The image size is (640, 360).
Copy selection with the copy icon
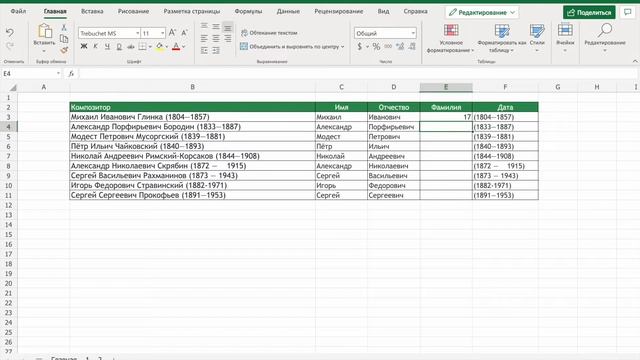tap(64, 39)
